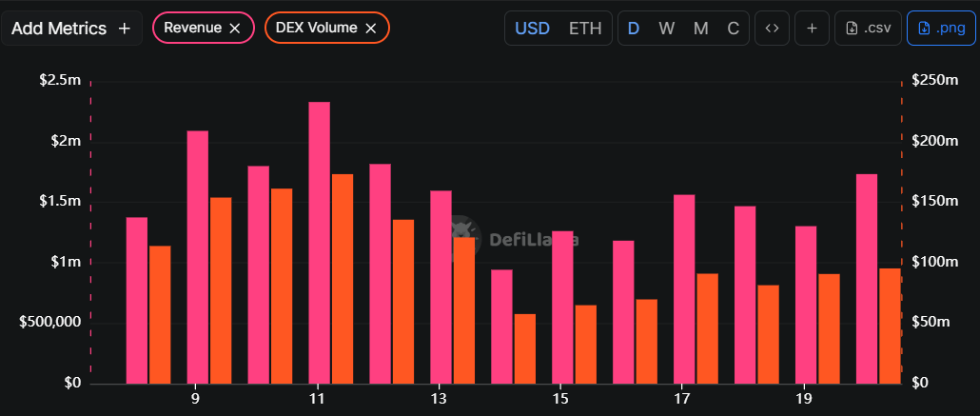This screenshot has height=416, width=980.
Task: Click the Revenue metric pill label
Action: 192,29
